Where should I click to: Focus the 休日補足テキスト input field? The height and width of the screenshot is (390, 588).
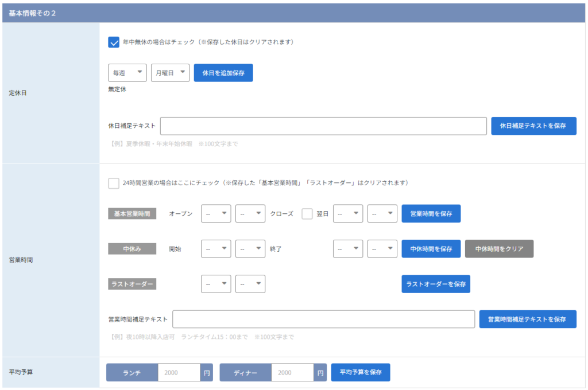tap(324, 126)
